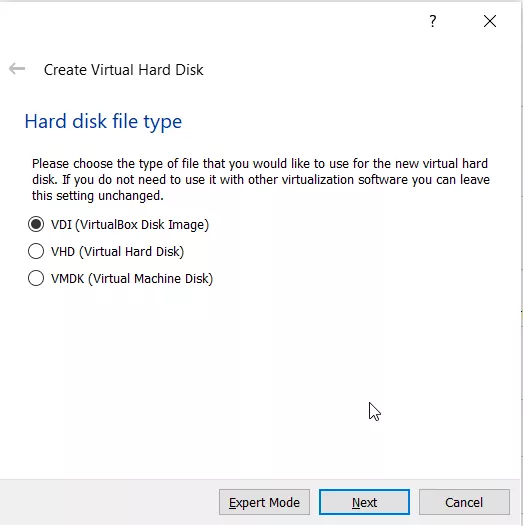Screen dimensions: 523x526
Task: Close the Create Virtual Hard Disk dialog
Action: (x=490, y=21)
